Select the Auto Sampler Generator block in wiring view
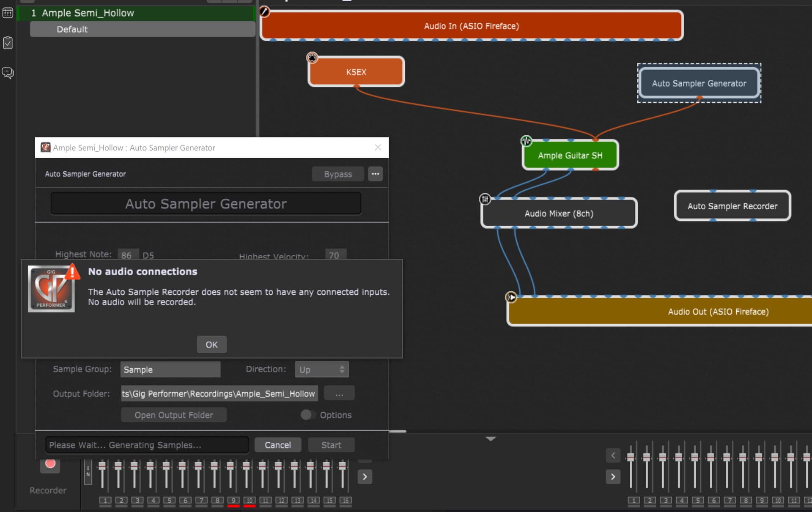 tap(699, 83)
